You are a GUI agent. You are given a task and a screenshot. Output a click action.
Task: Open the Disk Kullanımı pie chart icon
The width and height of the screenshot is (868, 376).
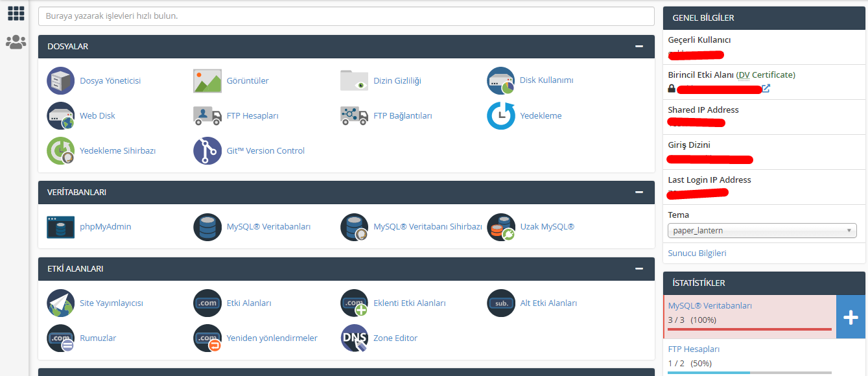(x=501, y=81)
